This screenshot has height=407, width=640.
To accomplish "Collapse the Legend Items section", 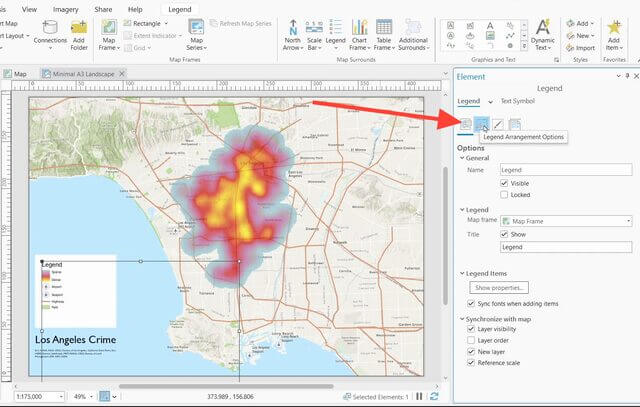I will click(462, 274).
